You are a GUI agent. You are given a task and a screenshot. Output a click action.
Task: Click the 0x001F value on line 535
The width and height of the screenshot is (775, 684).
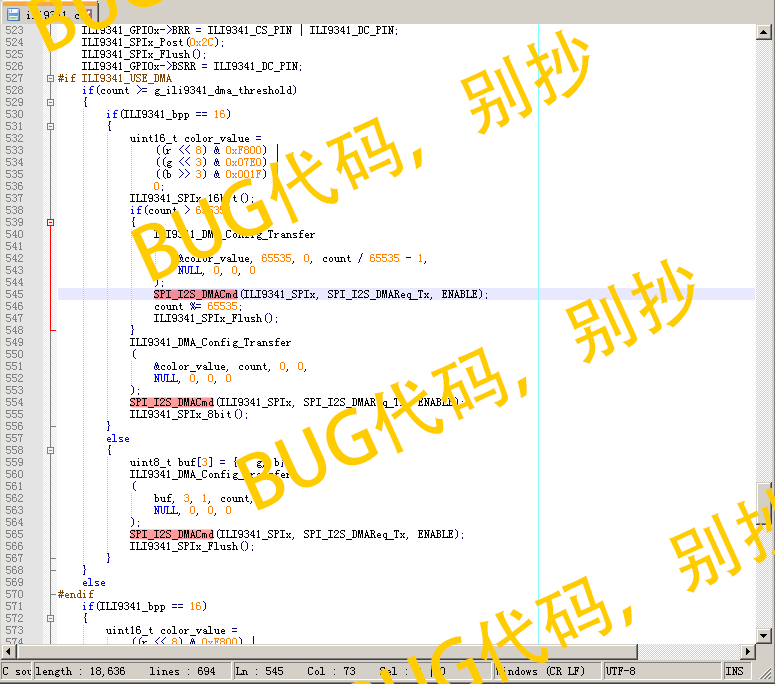coord(244,174)
